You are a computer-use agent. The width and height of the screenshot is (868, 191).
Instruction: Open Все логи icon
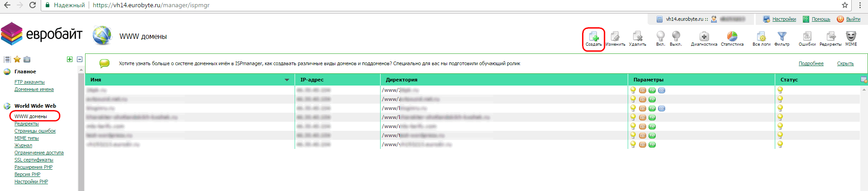pos(761,37)
